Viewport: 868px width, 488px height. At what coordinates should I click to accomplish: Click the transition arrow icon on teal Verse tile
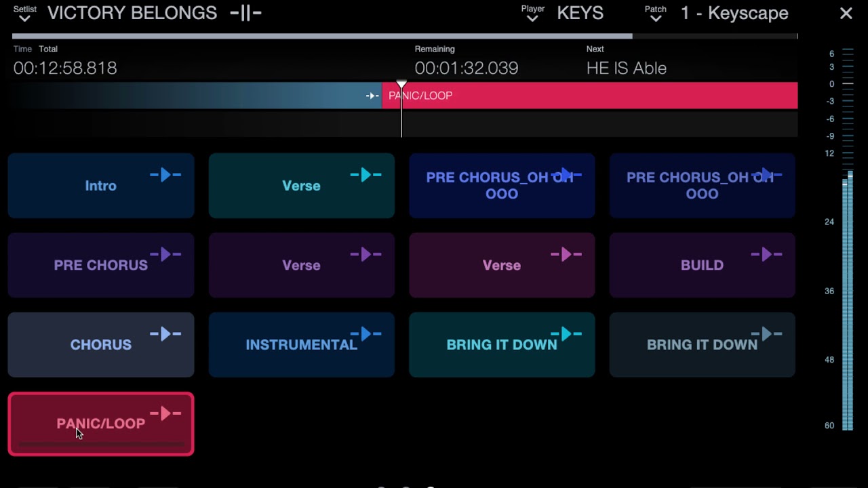(x=366, y=176)
